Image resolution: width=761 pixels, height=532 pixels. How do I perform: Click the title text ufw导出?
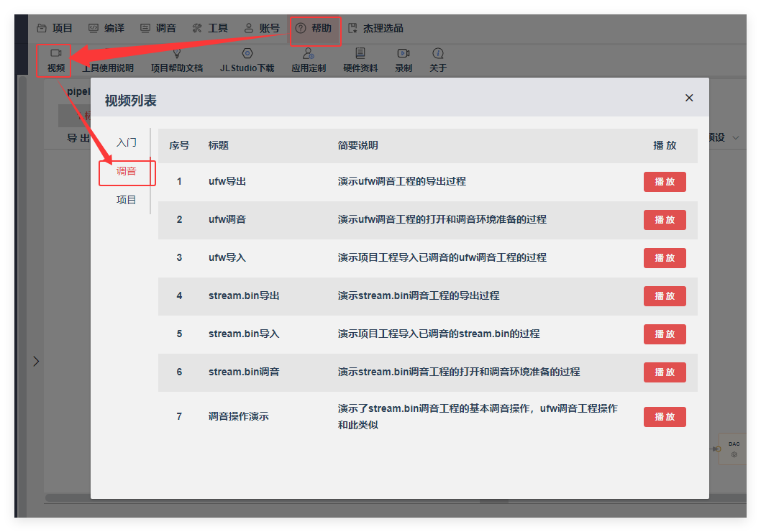(x=227, y=181)
